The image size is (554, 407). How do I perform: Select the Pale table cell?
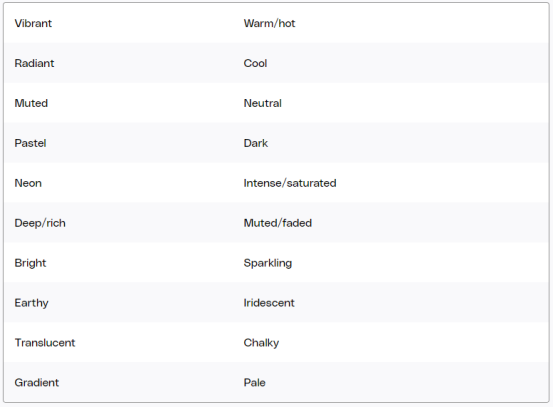pos(254,383)
